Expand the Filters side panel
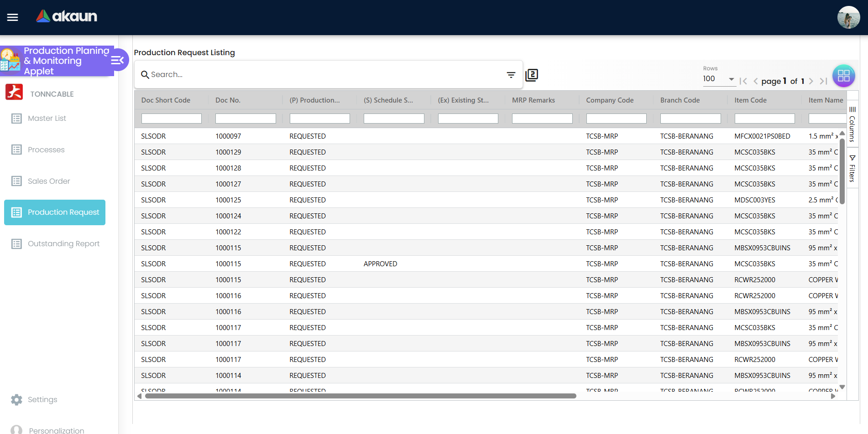868x434 pixels. click(852, 166)
